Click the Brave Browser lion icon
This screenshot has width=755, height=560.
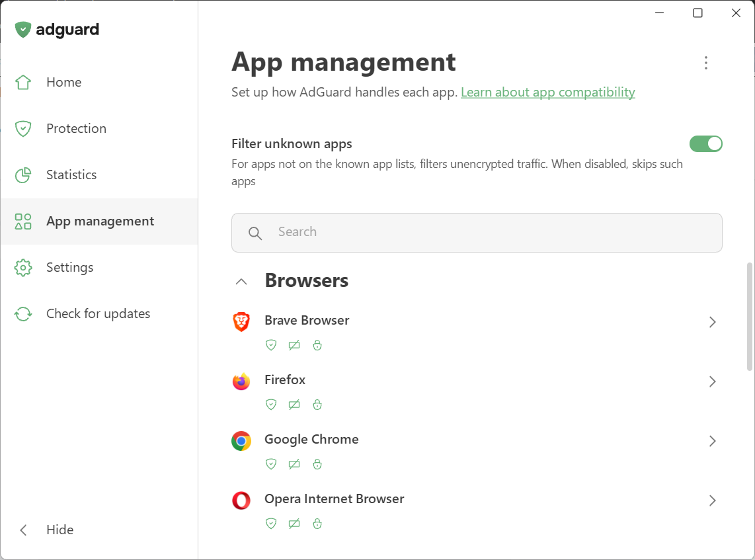pos(241,321)
